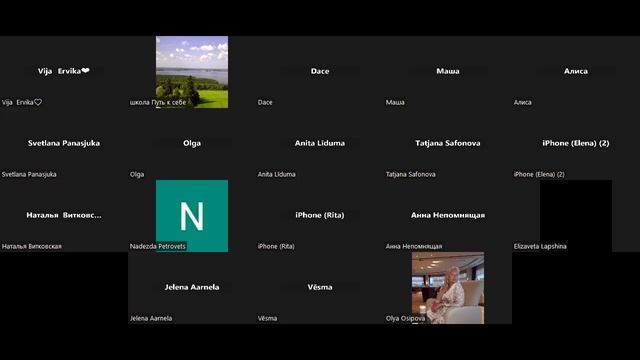Click large bold name Jelena Aarnela
The width and height of the screenshot is (640, 360).
click(x=192, y=287)
